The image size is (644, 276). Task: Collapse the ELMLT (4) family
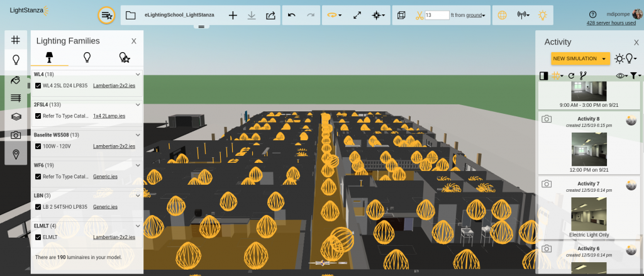click(x=138, y=226)
